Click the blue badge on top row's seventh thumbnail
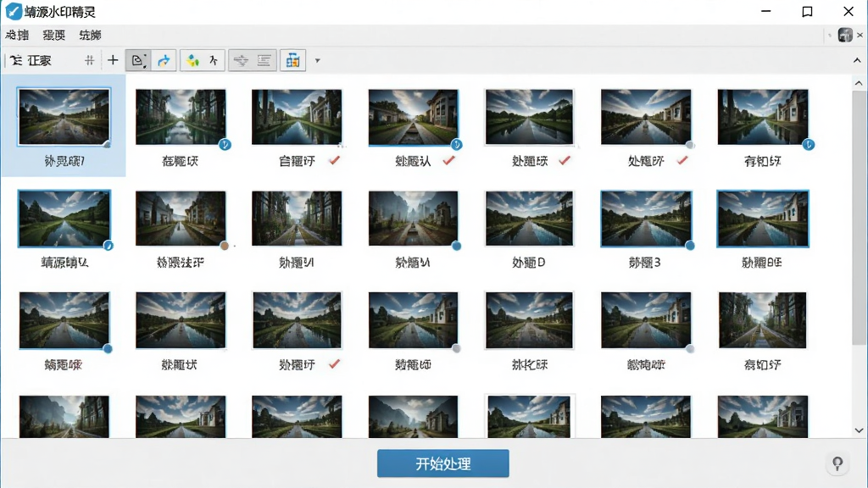Image resolution: width=868 pixels, height=488 pixels. [808, 145]
